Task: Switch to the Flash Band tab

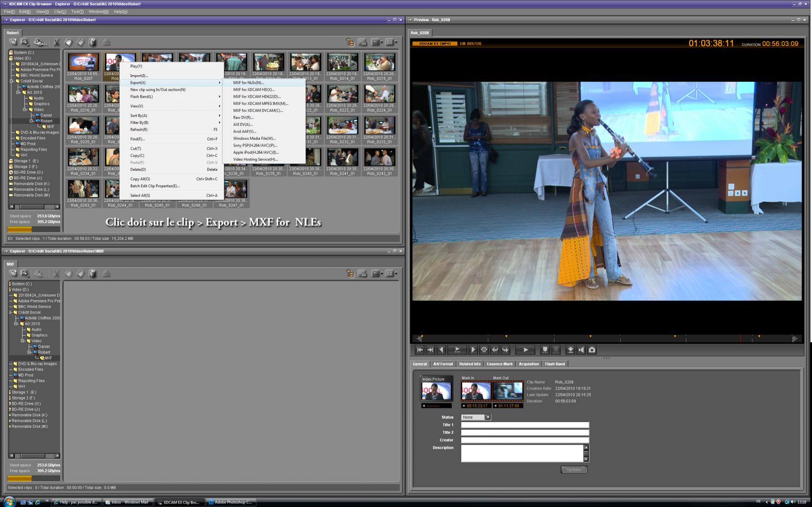Action: tap(554, 364)
